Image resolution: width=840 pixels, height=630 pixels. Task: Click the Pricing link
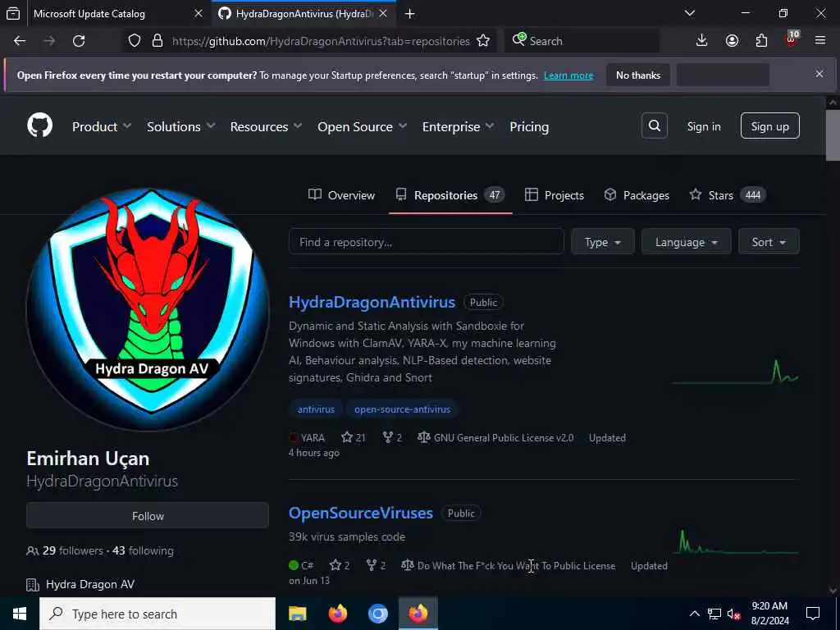tap(529, 126)
